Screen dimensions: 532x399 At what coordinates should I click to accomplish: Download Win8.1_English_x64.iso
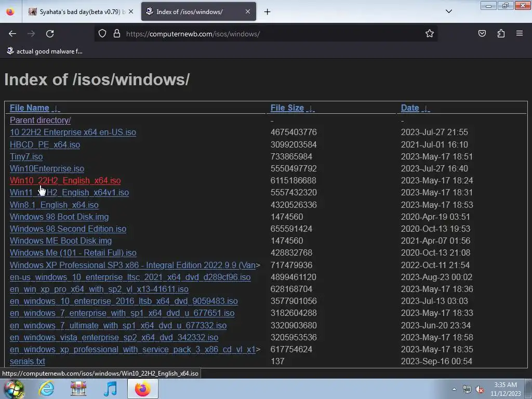(54, 205)
